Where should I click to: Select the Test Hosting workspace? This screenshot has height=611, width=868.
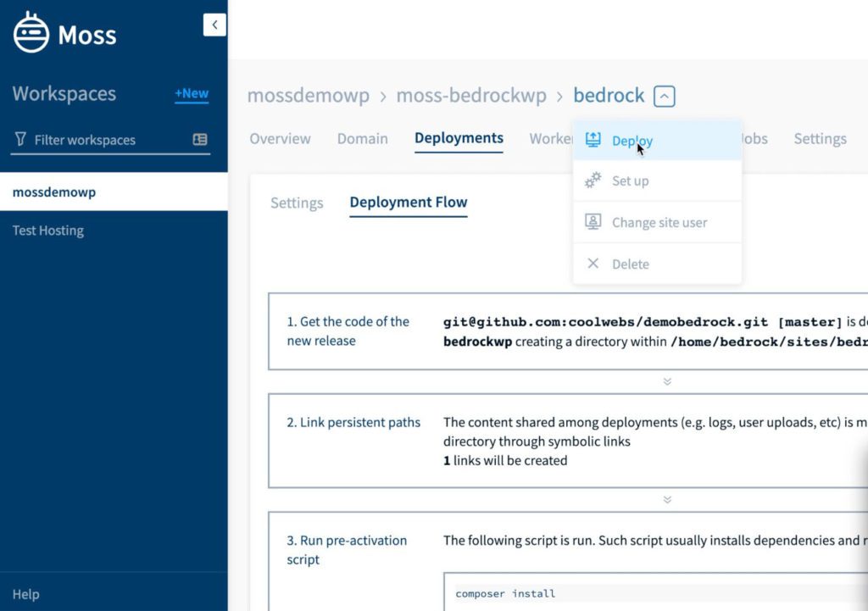tap(47, 230)
